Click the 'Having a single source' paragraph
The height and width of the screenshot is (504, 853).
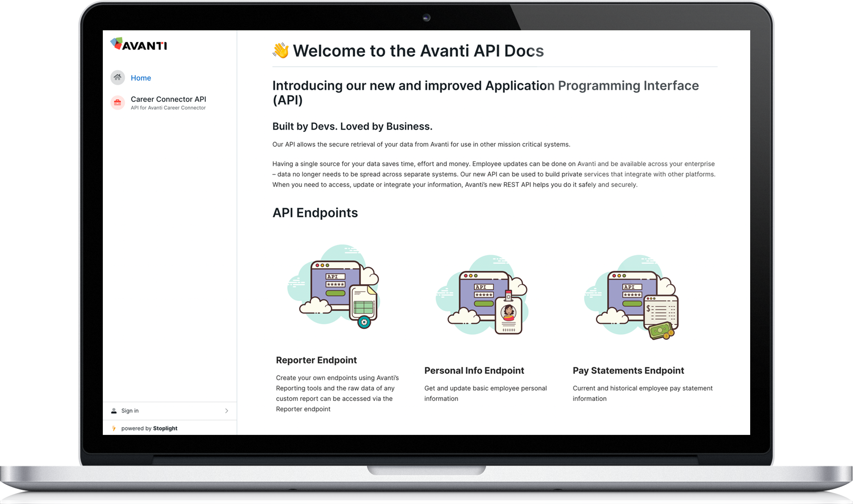[494, 174]
